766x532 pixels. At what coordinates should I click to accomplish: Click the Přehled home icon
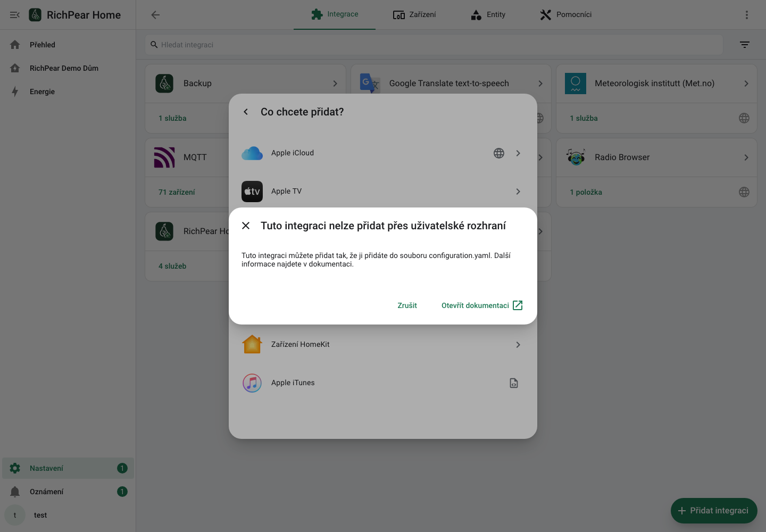15,45
